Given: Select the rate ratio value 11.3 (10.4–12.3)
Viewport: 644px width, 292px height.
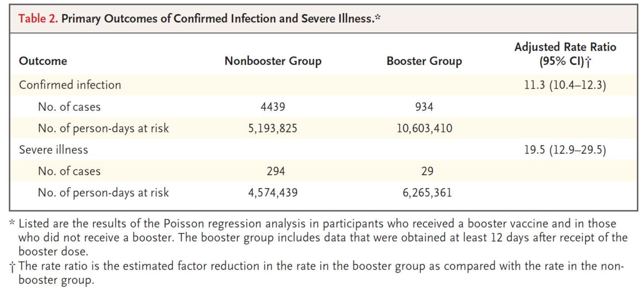Looking at the screenshot, I should coord(565,85).
